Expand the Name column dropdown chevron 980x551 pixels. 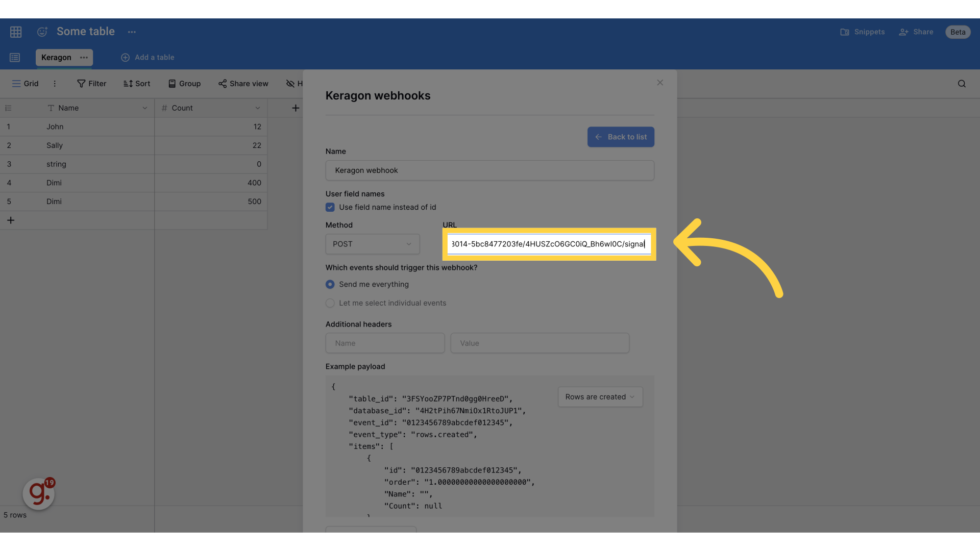145,108
